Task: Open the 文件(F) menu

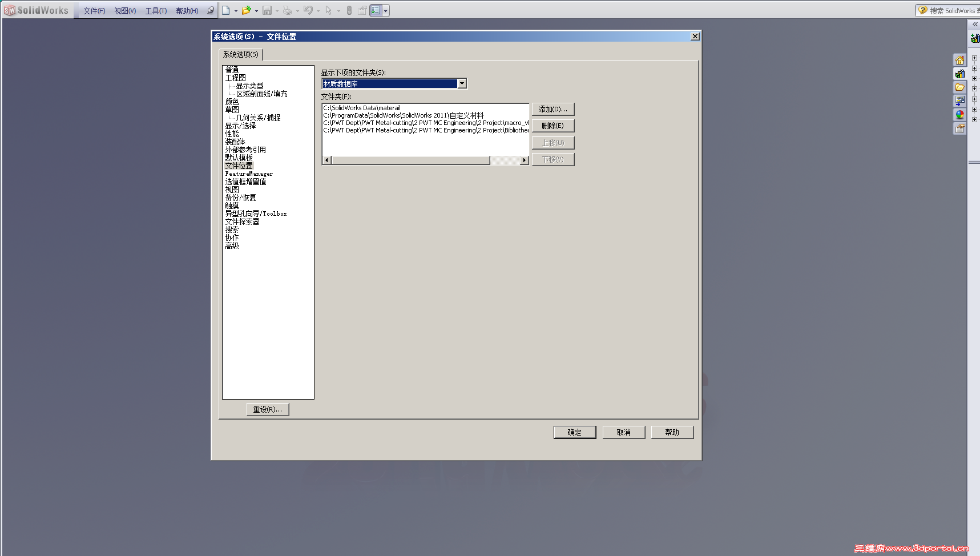Action: pos(94,11)
